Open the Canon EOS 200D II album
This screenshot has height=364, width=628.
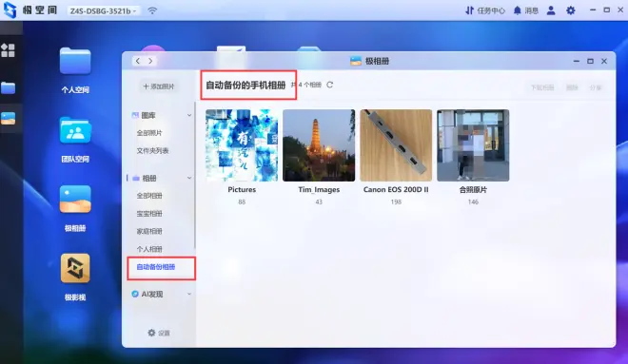pos(396,145)
